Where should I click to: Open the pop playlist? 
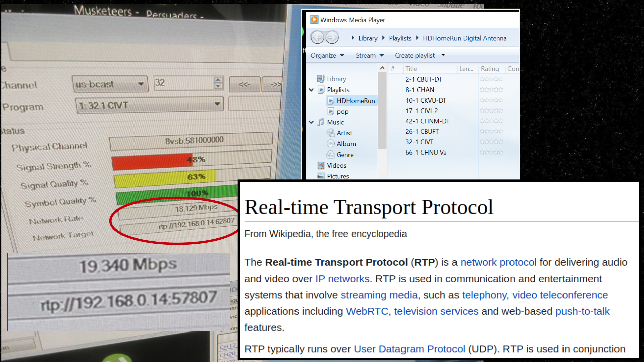pyautogui.click(x=342, y=111)
